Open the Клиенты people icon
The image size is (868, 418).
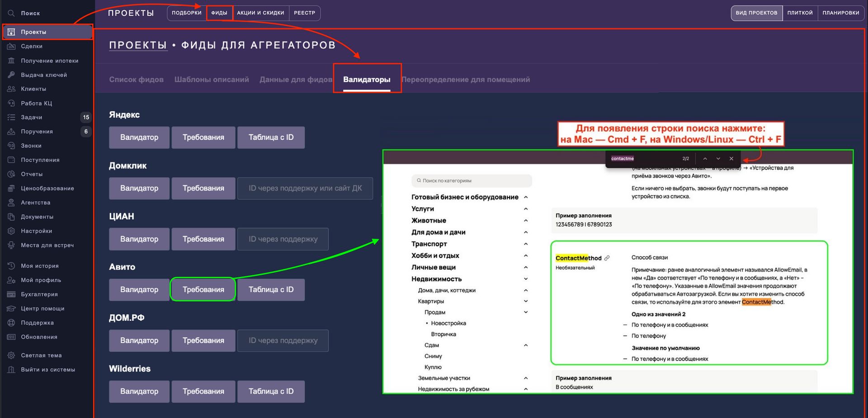(x=11, y=89)
